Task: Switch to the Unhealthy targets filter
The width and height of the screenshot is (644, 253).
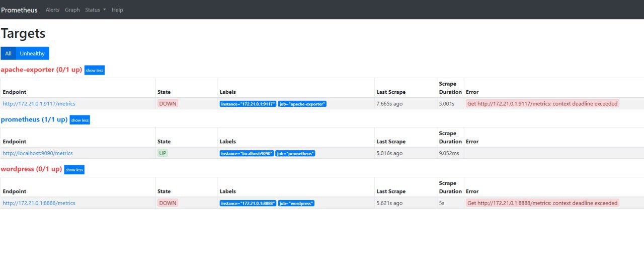Action: (x=32, y=53)
